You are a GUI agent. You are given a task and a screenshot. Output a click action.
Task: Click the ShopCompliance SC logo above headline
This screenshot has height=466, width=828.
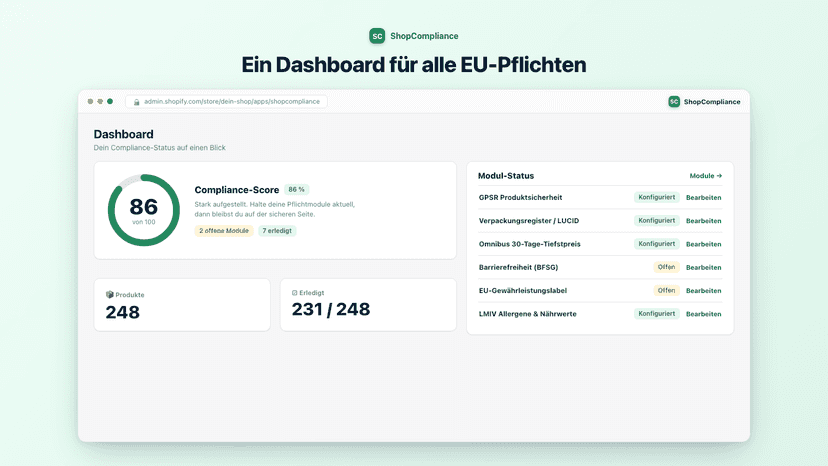[x=377, y=36]
